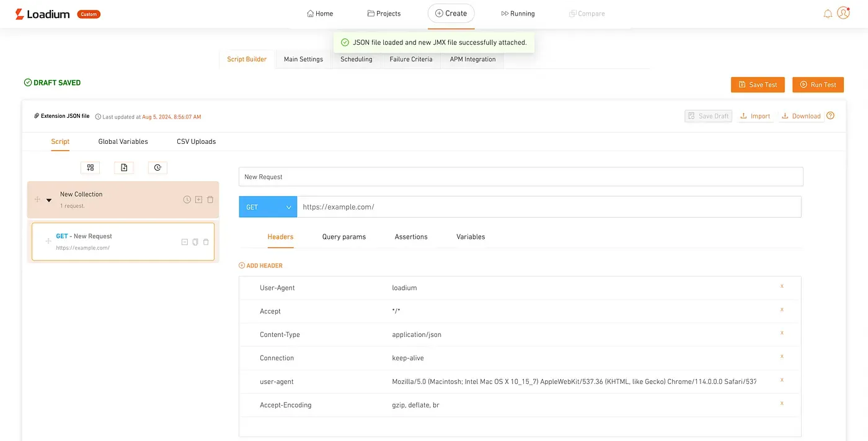The width and height of the screenshot is (868, 441).
Task: Click the Save Draft button
Action: coord(708,116)
